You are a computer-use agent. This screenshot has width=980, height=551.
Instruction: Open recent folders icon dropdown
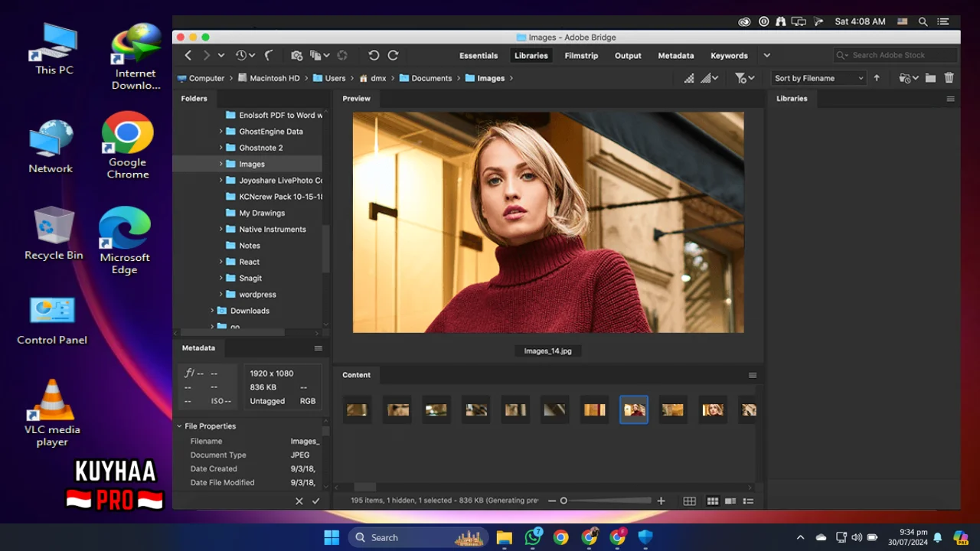pos(908,78)
